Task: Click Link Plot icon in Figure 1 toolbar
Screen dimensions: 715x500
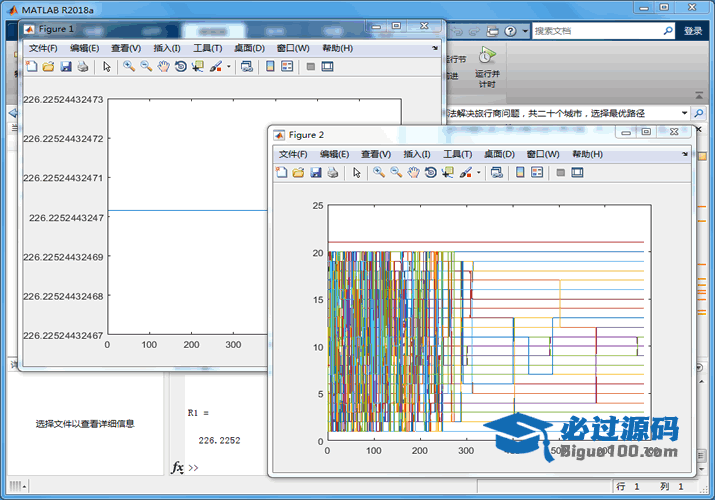Action: tap(247, 67)
